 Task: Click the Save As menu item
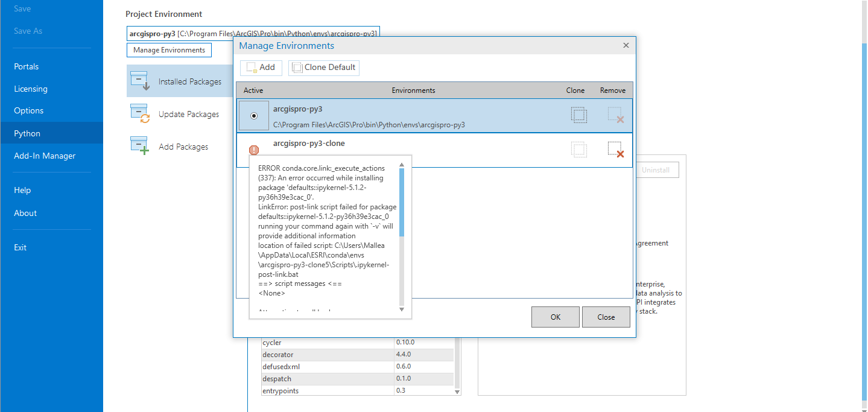tap(28, 31)
